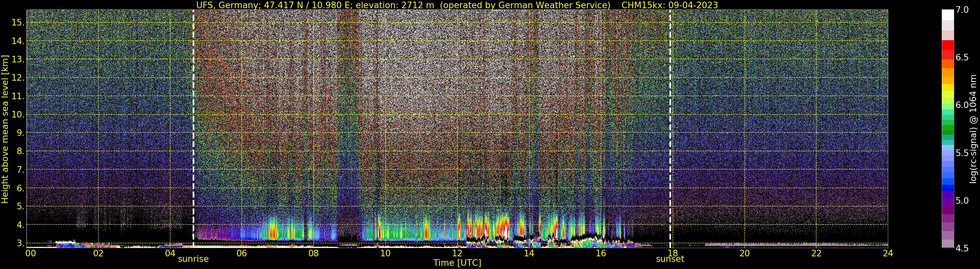
Task: Select the '10' tick on the time axis
Action: 385,253
